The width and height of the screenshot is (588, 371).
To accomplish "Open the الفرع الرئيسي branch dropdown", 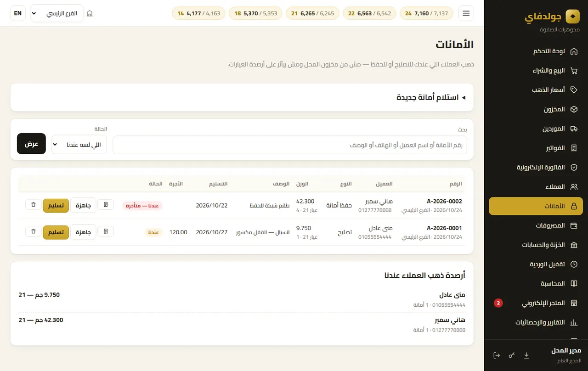I will pyautogui.click(x=57, y=13).
